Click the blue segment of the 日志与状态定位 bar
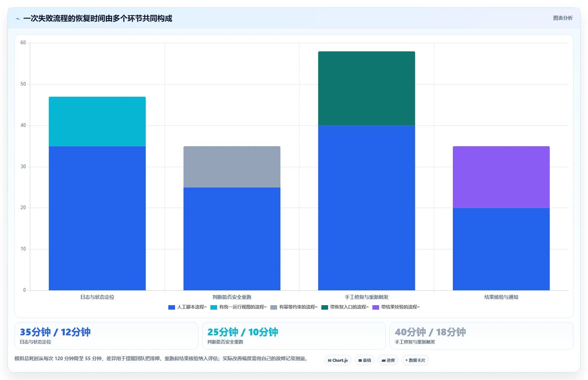Screen dimensions: 588x380 point(97,218)
